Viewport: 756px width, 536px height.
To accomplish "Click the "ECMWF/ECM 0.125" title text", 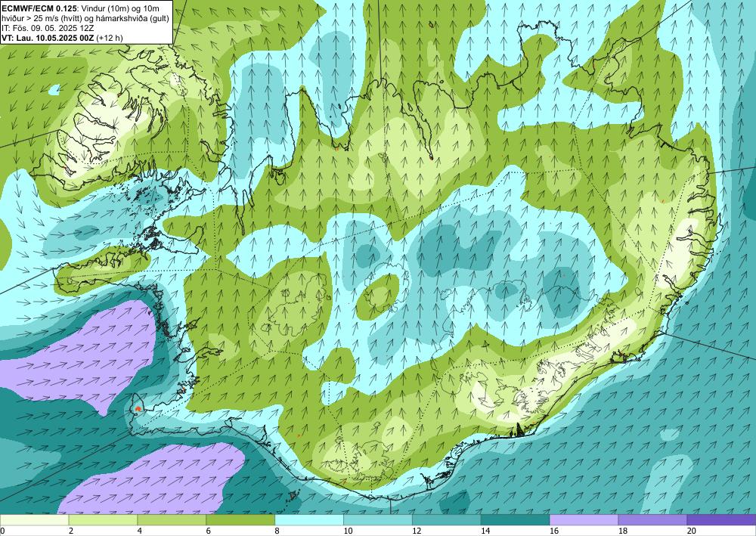I will tap(38, 8).
